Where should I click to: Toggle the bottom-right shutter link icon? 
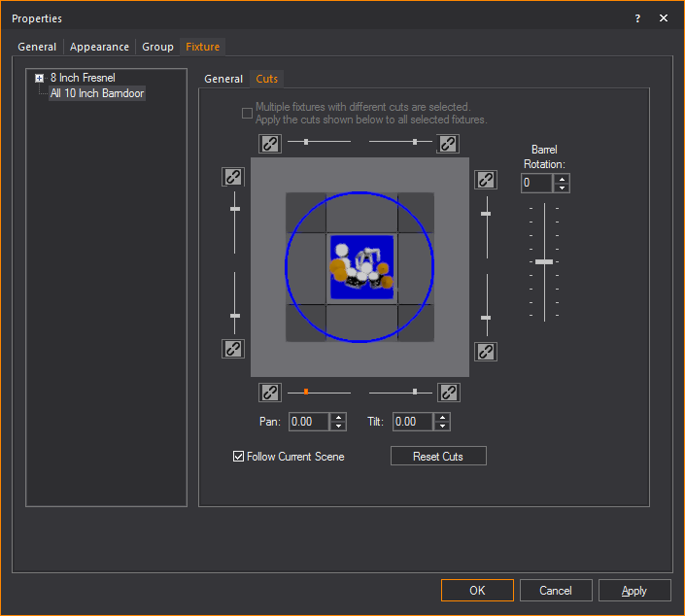point(448,393)
